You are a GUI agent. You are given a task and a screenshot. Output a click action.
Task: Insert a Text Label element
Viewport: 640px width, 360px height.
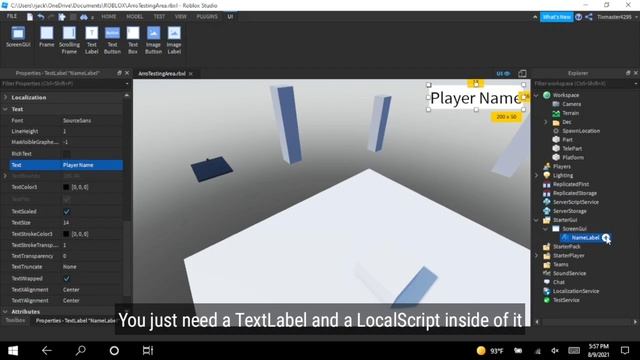[91, 40]
